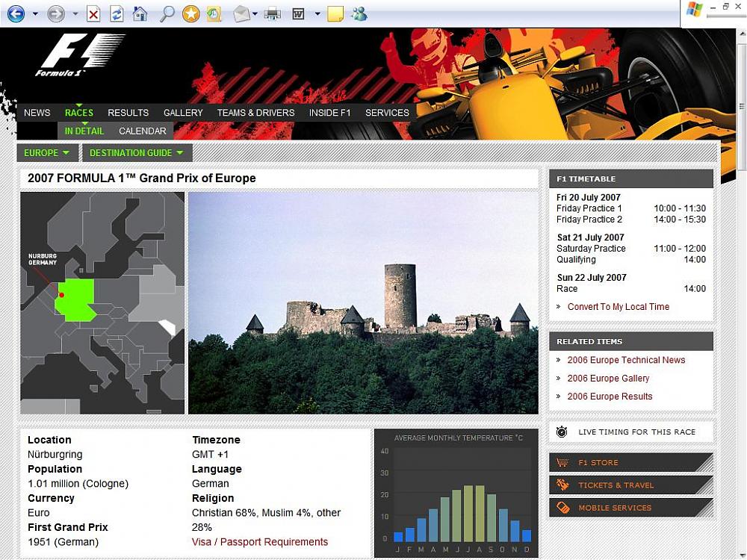
Task: Open Visa / Passport Requirements link
Action: pos(260,542)
